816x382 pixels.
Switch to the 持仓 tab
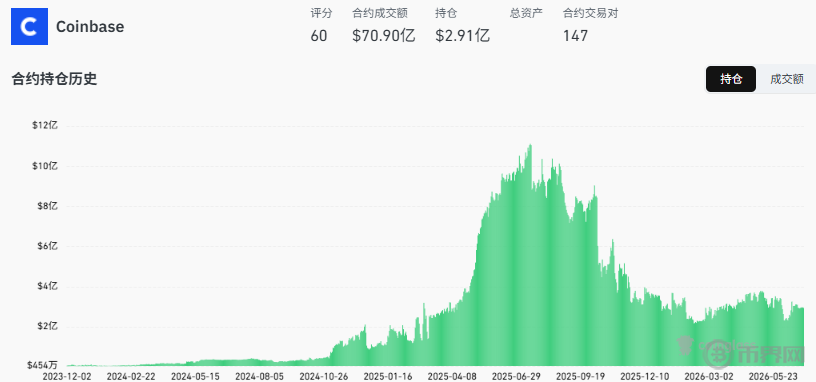731,79
